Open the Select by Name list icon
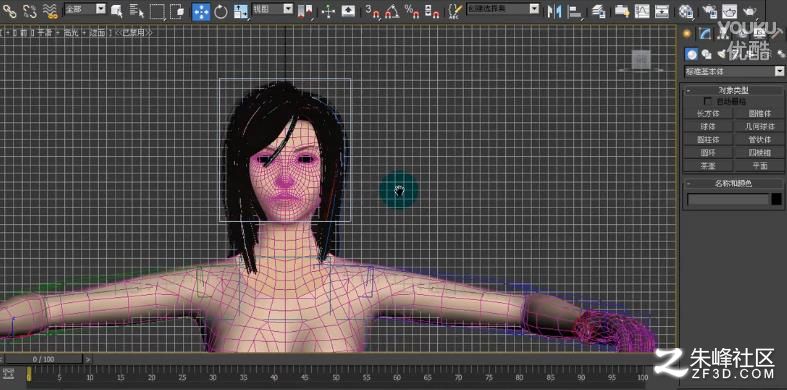Viewport: 787px width, 390px height. pos(137,11)
